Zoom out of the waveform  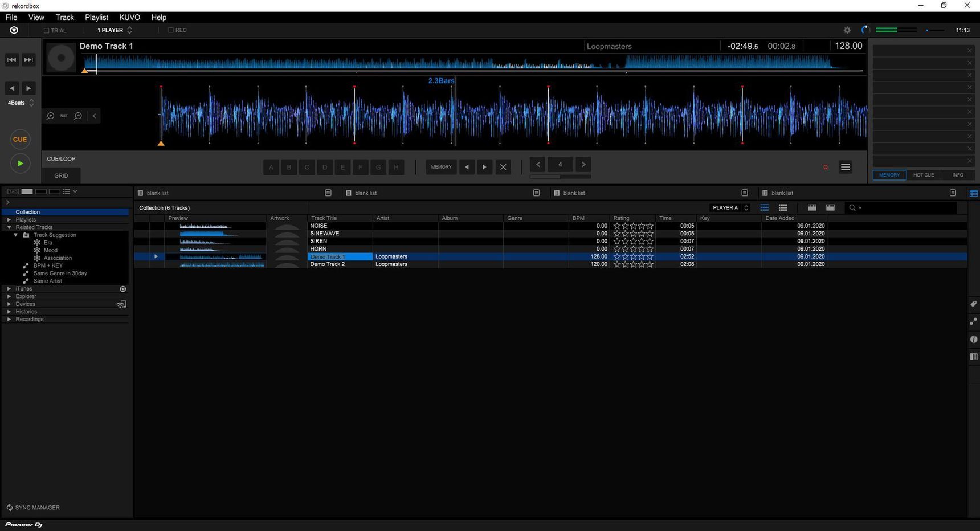tap(78, 116)
